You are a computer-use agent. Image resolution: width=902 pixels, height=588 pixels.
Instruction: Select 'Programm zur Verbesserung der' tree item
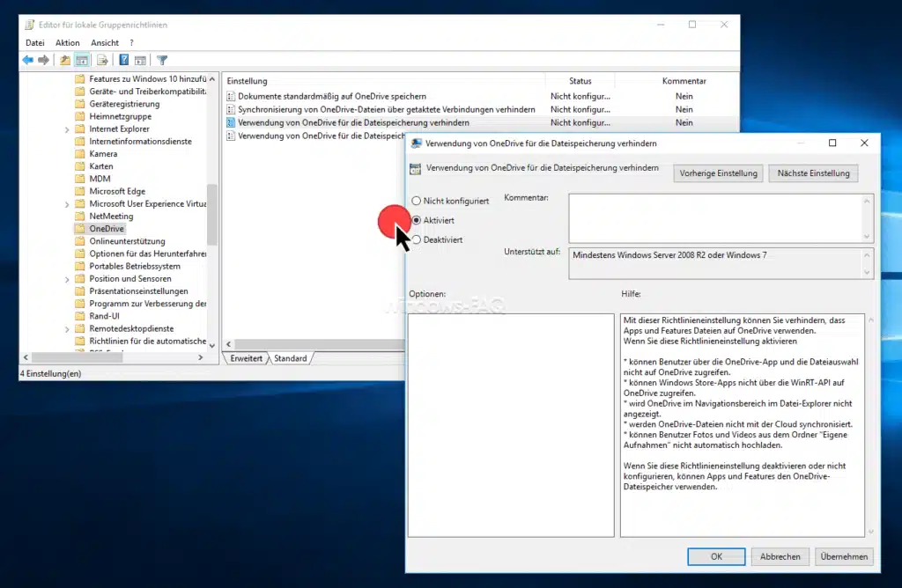click(148, 304)
